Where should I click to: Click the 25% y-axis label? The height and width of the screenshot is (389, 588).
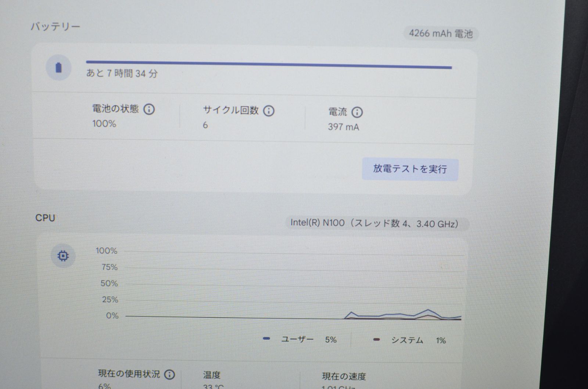[x=110, y=300]
